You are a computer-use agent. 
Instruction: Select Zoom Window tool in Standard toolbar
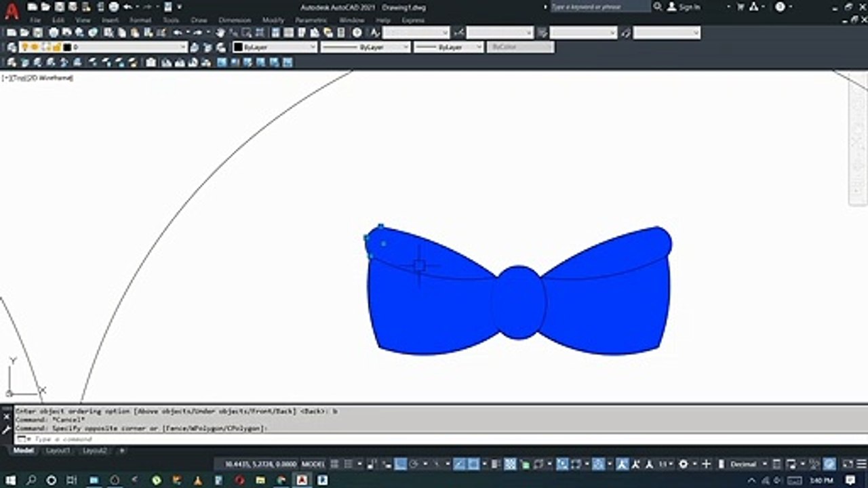[x=248, y=33]
